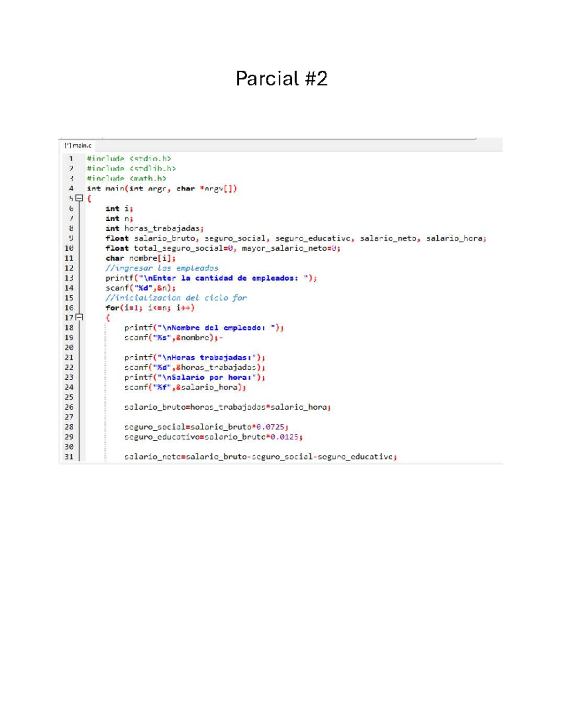Click the salario_neto expression on line 31
The width and height of the screenshot is (563, 728).
[x=260, y=457]
